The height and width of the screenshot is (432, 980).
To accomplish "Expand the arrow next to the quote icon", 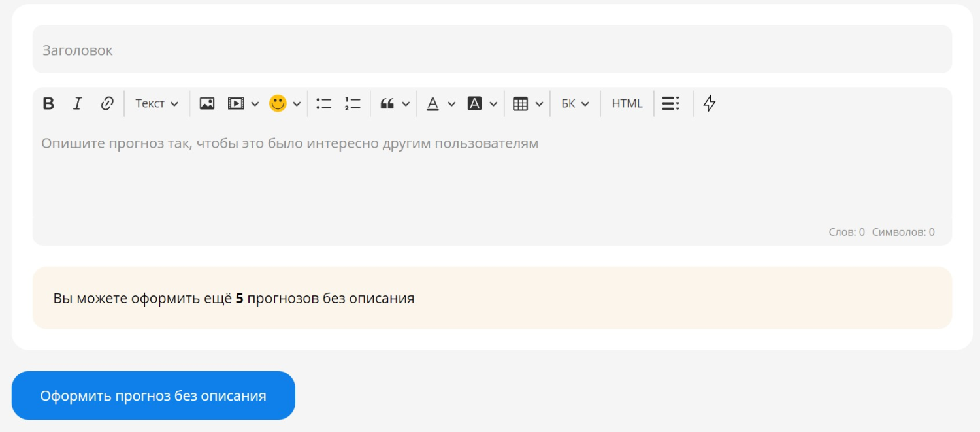I will pyautogui.click(x=406, y=103).
